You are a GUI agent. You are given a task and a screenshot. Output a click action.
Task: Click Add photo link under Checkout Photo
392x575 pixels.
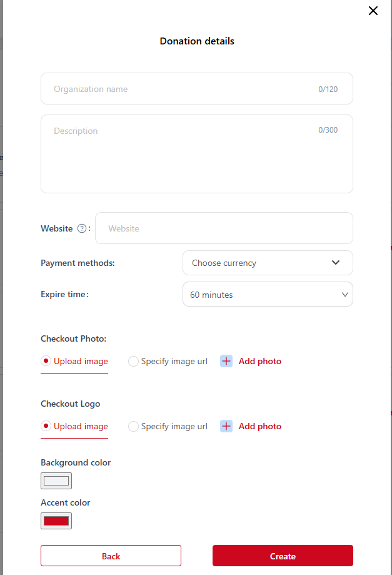pos(259,361)
